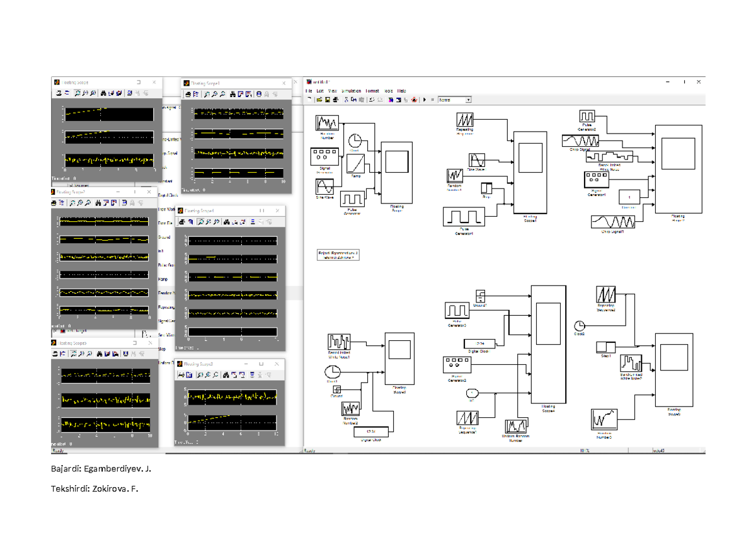Autoscale axes with binoculars in Floating Scope1
The image size is (756, 535).
coord(233,94)
